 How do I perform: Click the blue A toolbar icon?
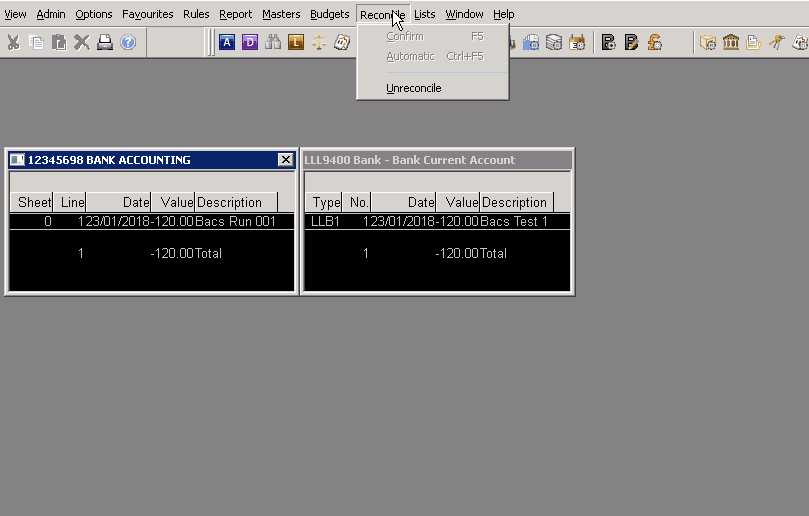pos(227,42)
